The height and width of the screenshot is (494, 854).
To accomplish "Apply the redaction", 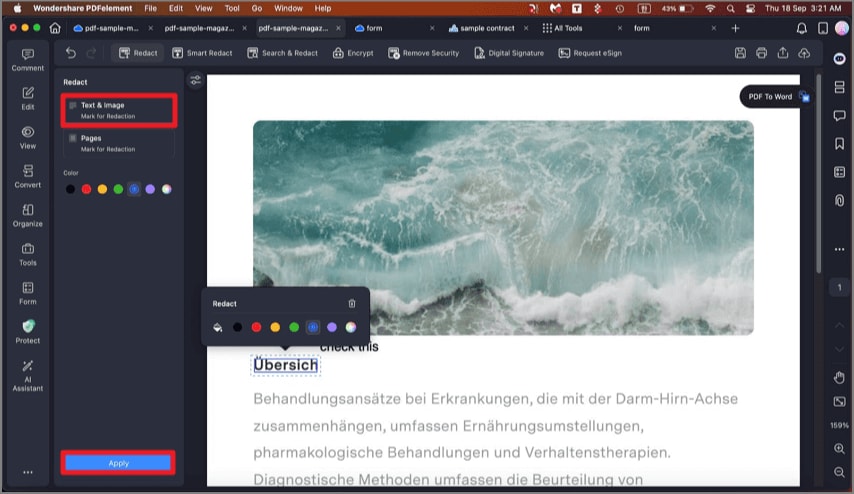I will pos(118,463).
